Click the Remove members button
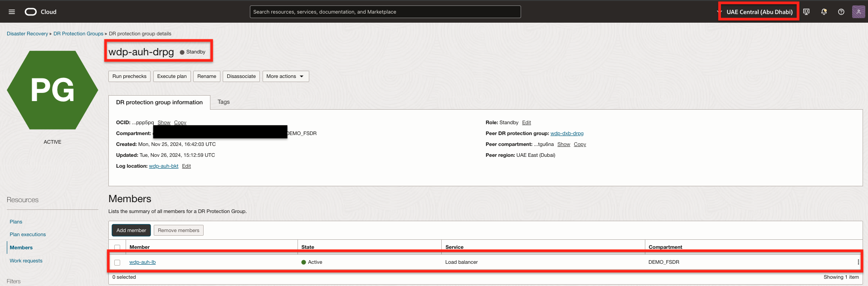The image size is (868, 286). pos(179,230)
